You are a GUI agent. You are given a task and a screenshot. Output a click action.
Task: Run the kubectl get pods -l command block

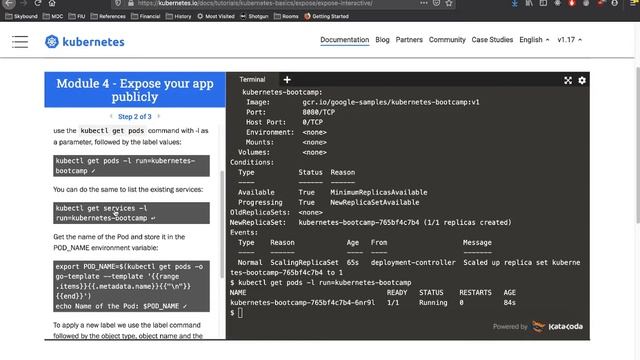click(131, 166)
